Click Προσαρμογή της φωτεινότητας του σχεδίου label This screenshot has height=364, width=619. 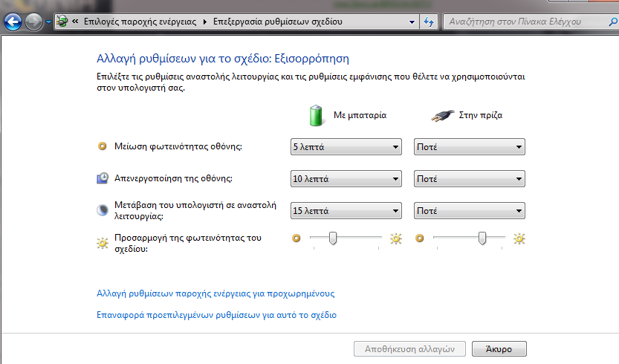pyautogui.click(x=188, y=243)
